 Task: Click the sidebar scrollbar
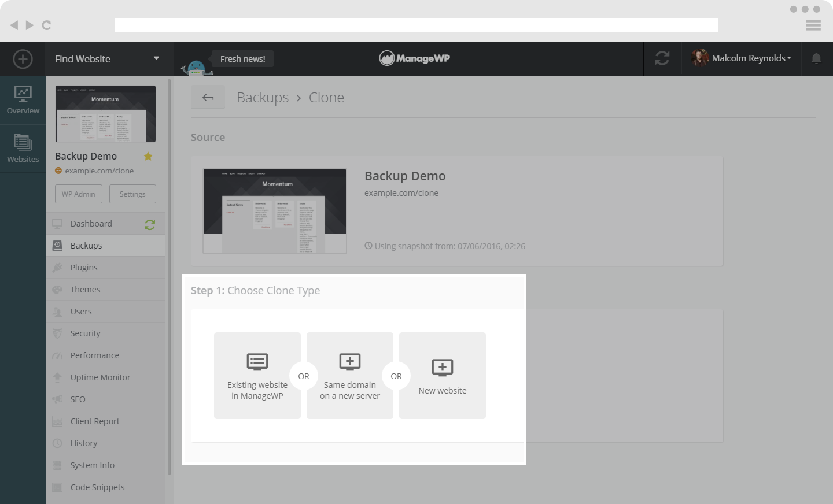pos(169,277)
